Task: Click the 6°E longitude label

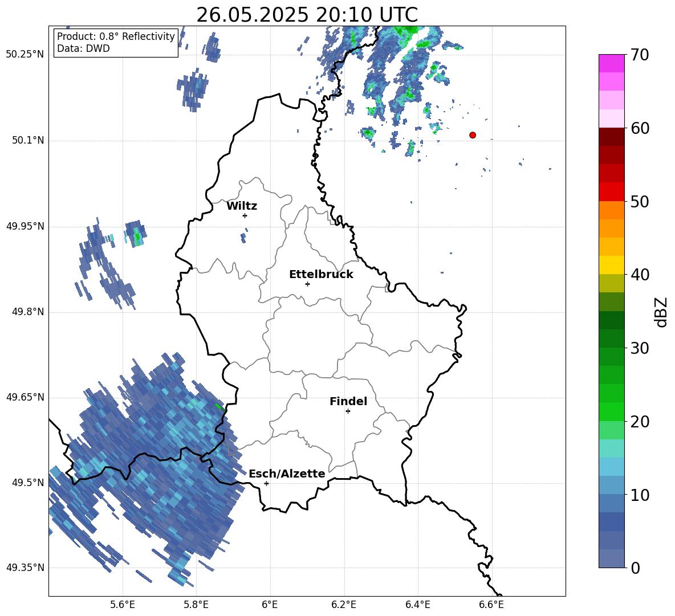Action: 270,605
